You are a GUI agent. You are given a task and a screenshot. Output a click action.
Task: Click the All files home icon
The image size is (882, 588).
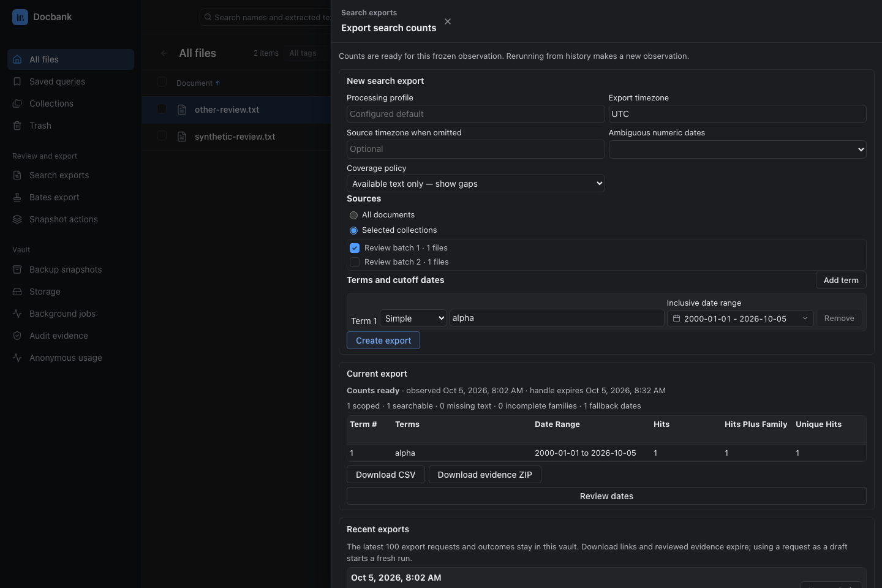[x=17, y=59]
